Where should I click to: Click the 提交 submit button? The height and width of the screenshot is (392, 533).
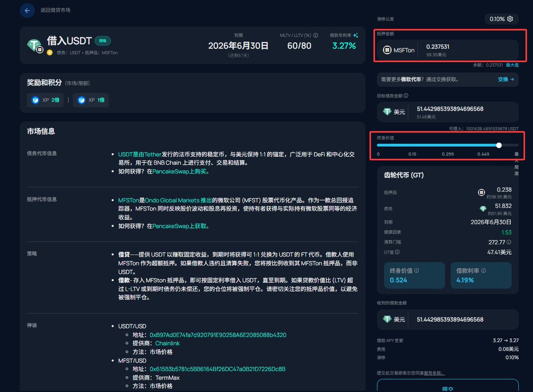tap(448, 386)
